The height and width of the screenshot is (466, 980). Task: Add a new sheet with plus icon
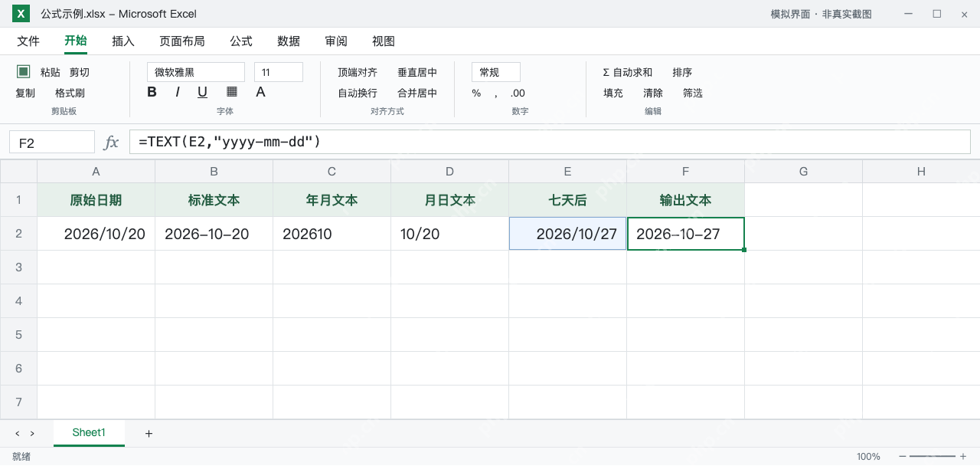click(x=149, y=434)
